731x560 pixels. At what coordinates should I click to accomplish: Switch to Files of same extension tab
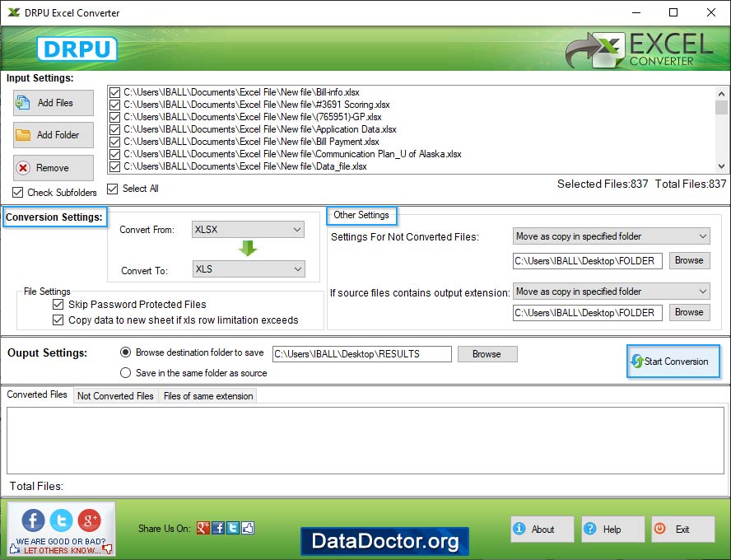(208, 396)
